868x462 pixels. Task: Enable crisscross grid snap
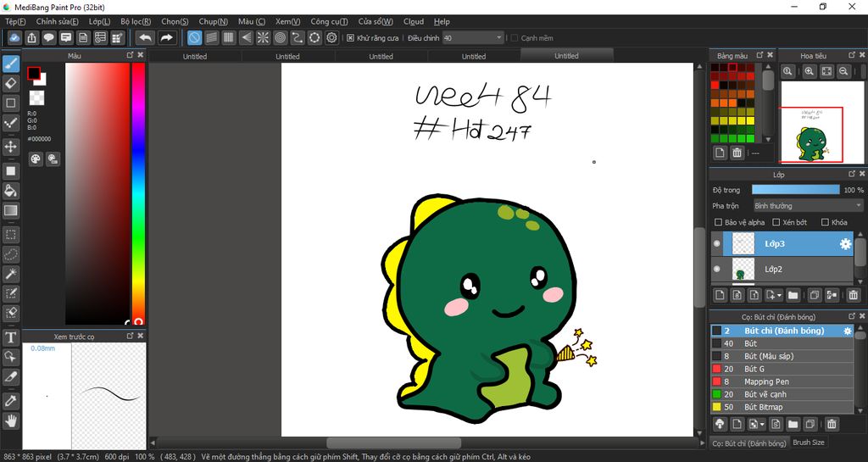coord(229,37)
